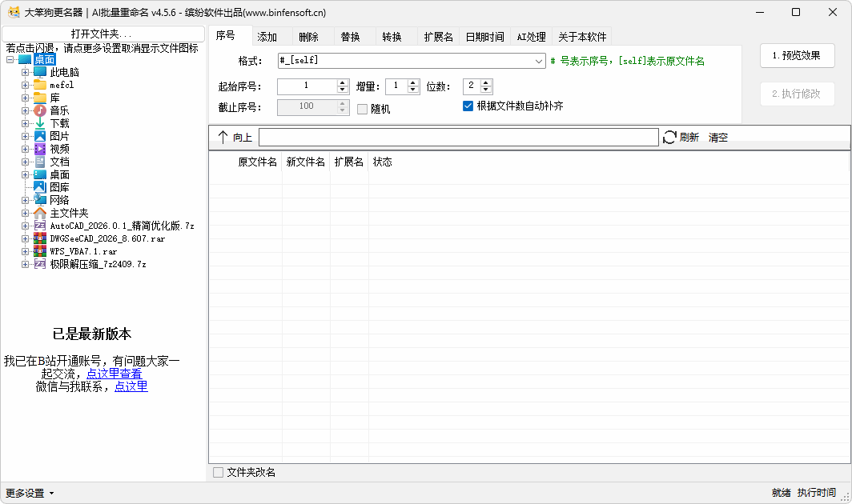Expand the mefcl tree node
Screen dimensions: 852x504
[x=25, y=86]
